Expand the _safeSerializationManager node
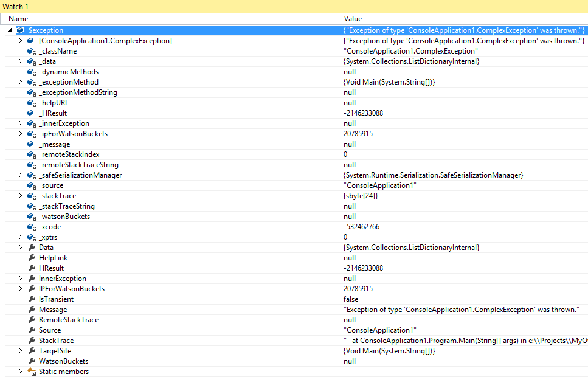The image size is (588, 388). click(20, 175)
